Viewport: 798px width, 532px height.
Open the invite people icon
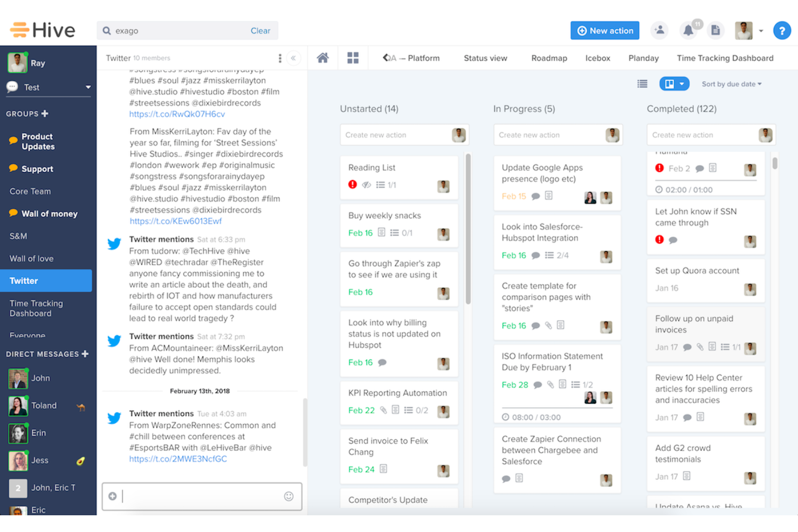[x=659, y=30]
